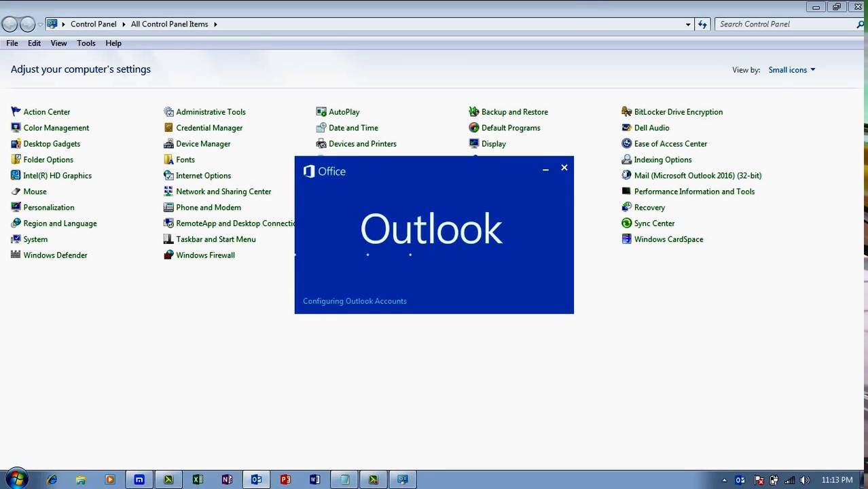Open the Edit menu

click(x=34, y=43)
